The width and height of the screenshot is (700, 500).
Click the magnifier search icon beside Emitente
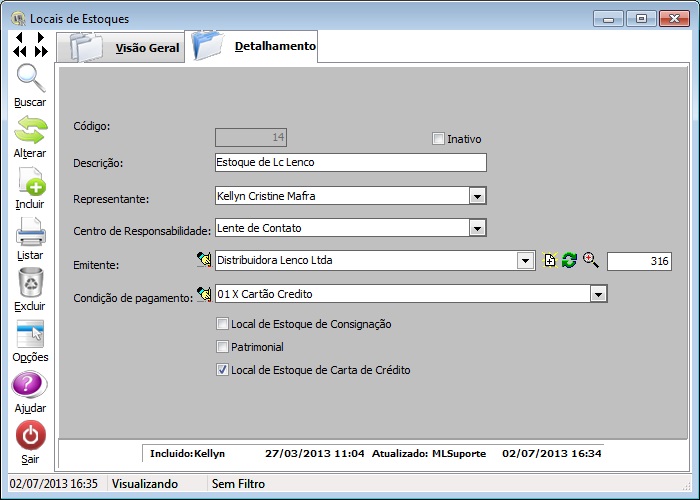pos(590,260)
